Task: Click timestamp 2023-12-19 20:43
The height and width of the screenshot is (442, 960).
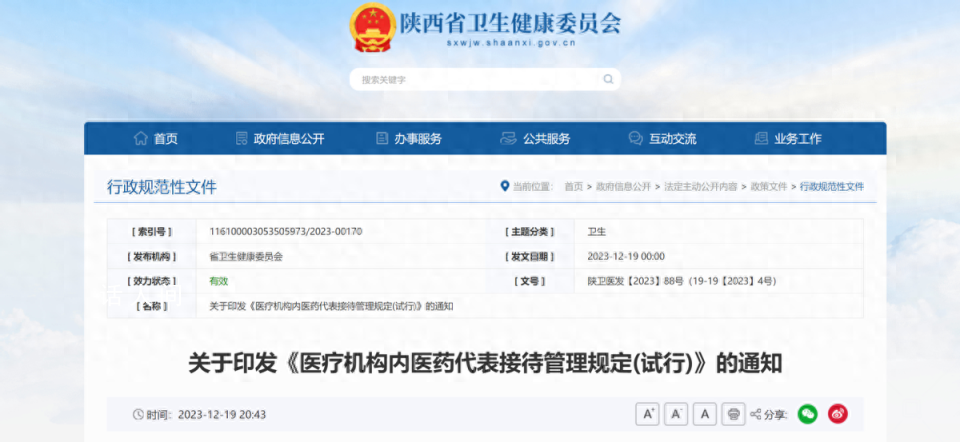Action: [222, 414]
